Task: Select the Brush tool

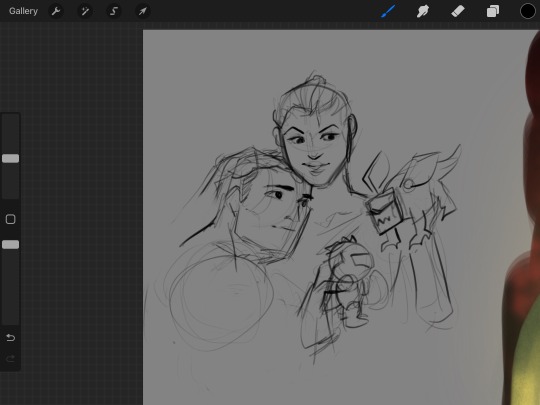Action: click(388, 11)
